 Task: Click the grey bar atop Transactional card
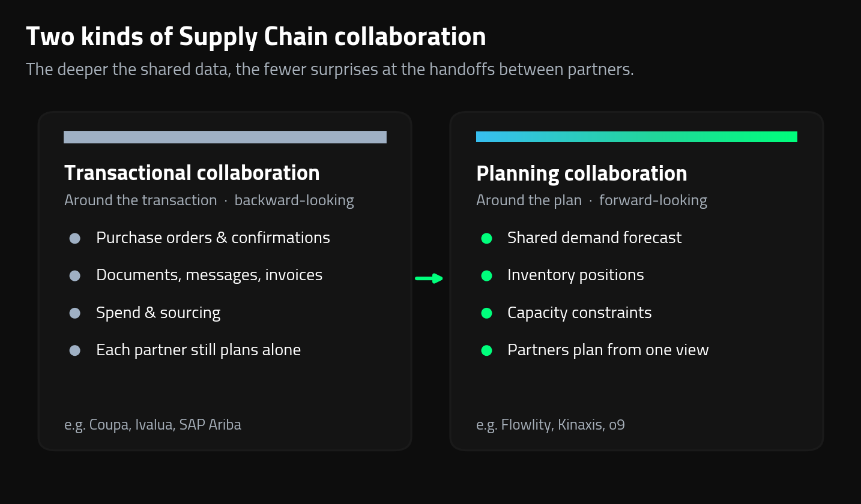pos(225,137)
